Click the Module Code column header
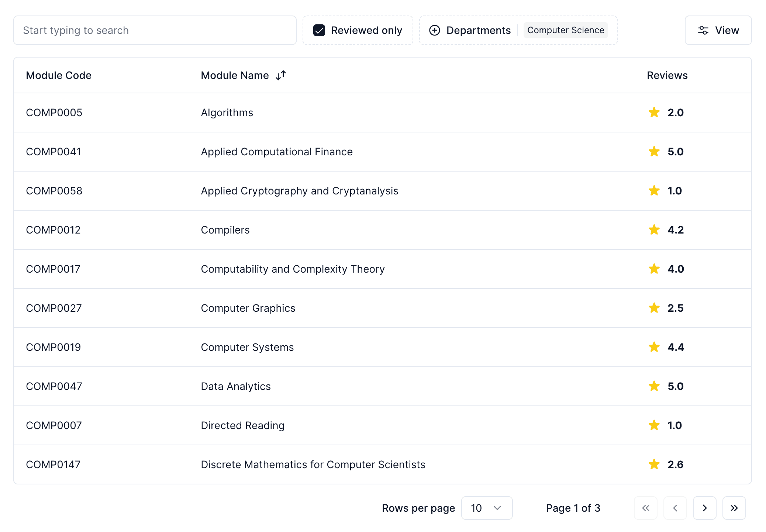Image resolution: width=766 pixels, height=532 pixels. [x=59, y=75]
